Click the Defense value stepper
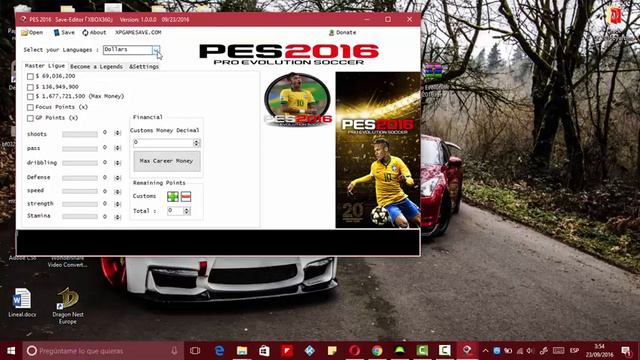The height and width of the screenshot is (360, 640). point(118,178)
